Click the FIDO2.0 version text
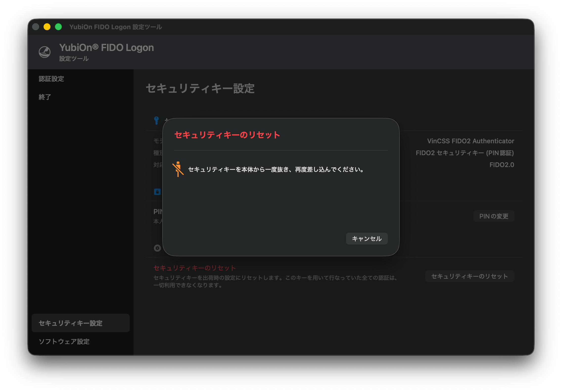 tap(502, 165)
